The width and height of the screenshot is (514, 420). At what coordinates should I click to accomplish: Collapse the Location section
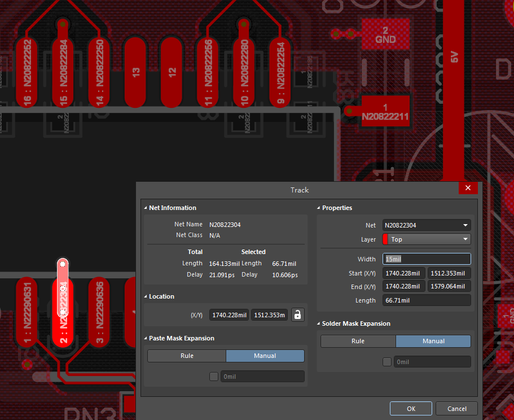(x=146, y=296)
